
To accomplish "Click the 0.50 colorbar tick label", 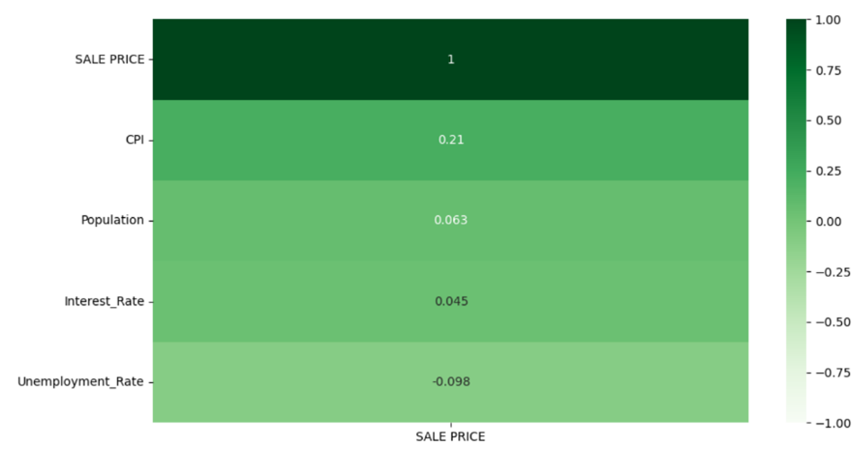I will pyautogui.click(x=827, y=121).
